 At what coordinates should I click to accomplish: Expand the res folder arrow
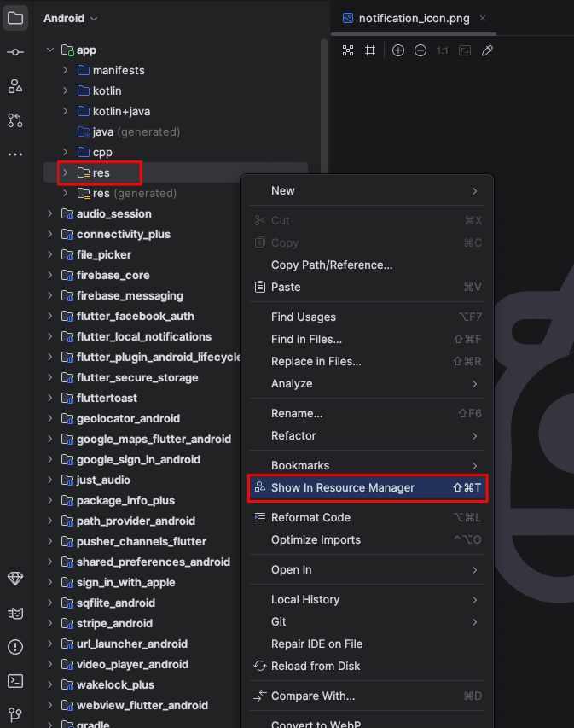tap(66, 172)
